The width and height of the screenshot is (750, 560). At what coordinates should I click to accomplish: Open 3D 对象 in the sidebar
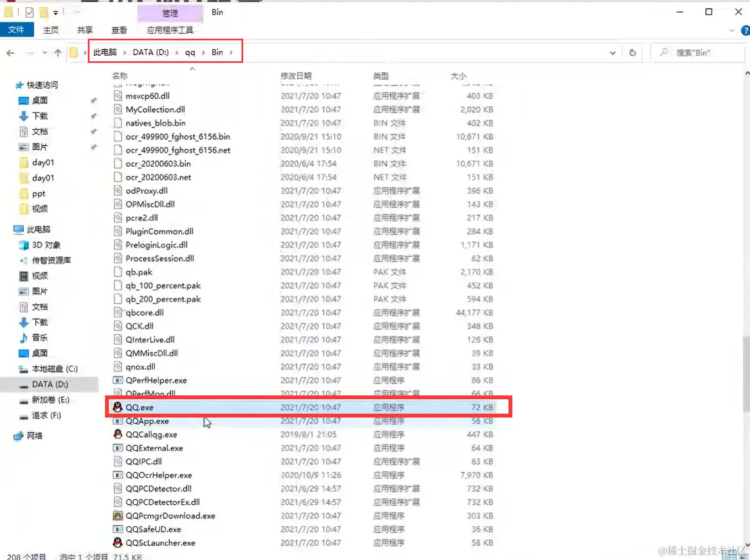click(x=46, y=245)
